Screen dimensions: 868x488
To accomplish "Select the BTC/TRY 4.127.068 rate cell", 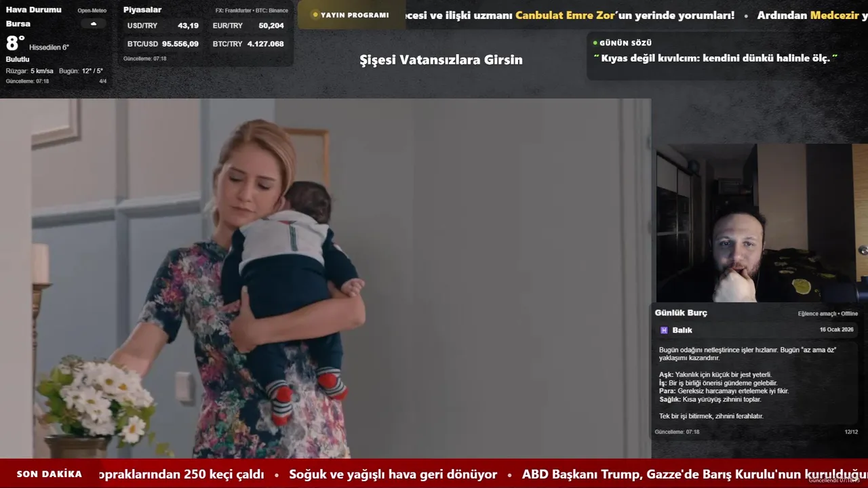I will tap(248, 44).
